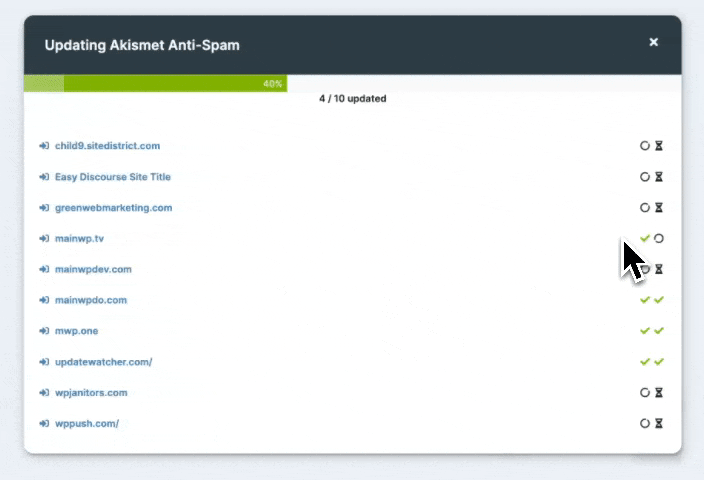The height and width of the screenshot is (480, 704).
Task: Click the spinner circle on child9.sitedistrict.com row
Action: 645,145
